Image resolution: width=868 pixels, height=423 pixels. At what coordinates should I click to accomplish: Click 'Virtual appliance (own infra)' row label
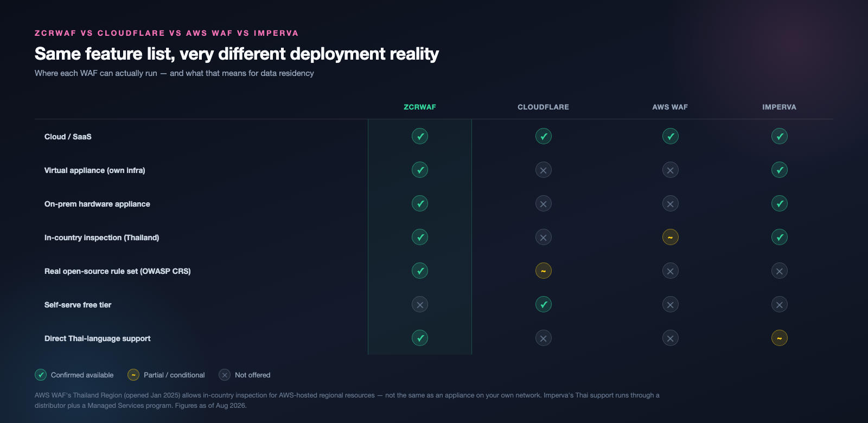[x=95, y=170]
